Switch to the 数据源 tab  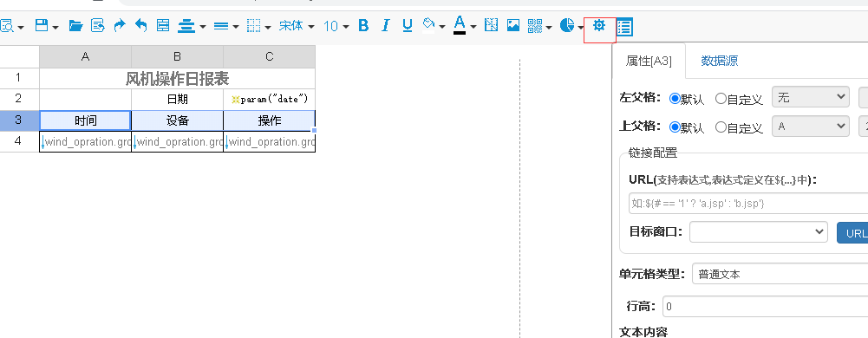tap(719, 61)
